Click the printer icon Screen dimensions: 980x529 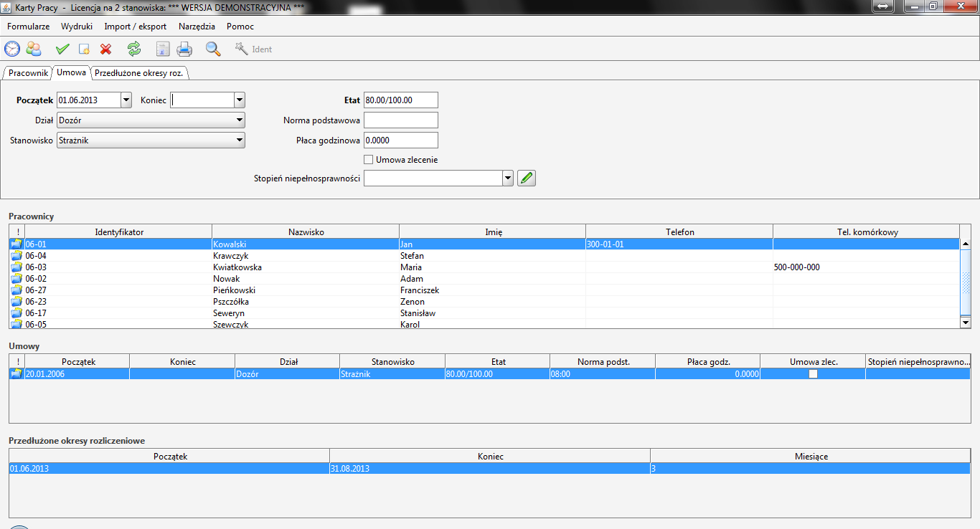tap(184, 49)
